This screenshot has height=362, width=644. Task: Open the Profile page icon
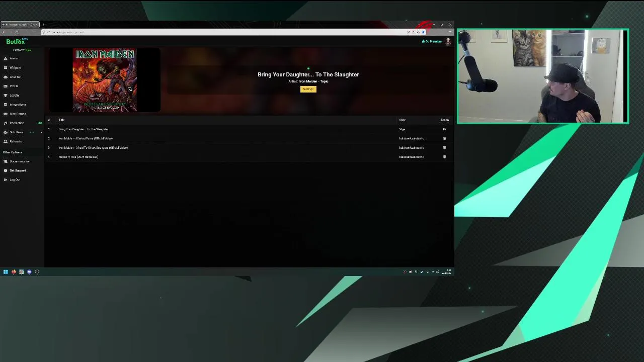click(x=6, y=86)
